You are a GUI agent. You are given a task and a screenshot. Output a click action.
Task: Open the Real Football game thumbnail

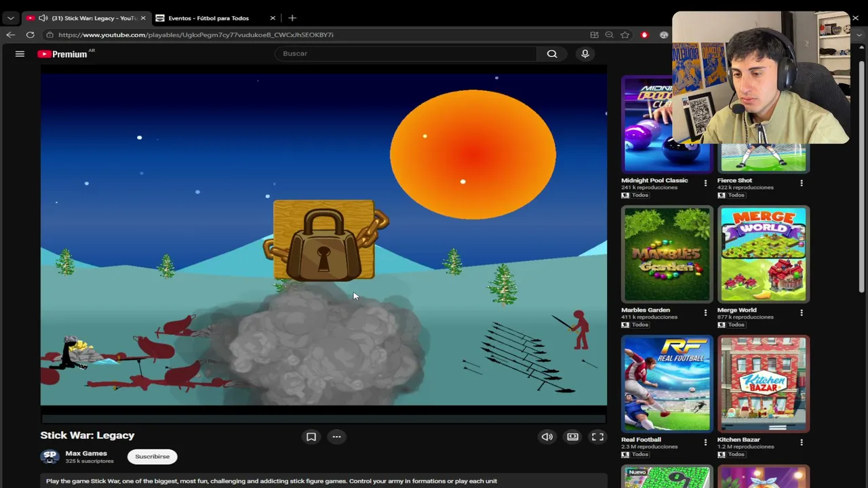coord(667,384)
